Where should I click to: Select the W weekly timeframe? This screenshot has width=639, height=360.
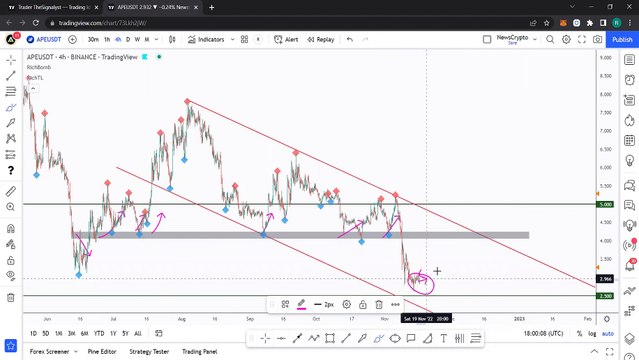(137, 40)
